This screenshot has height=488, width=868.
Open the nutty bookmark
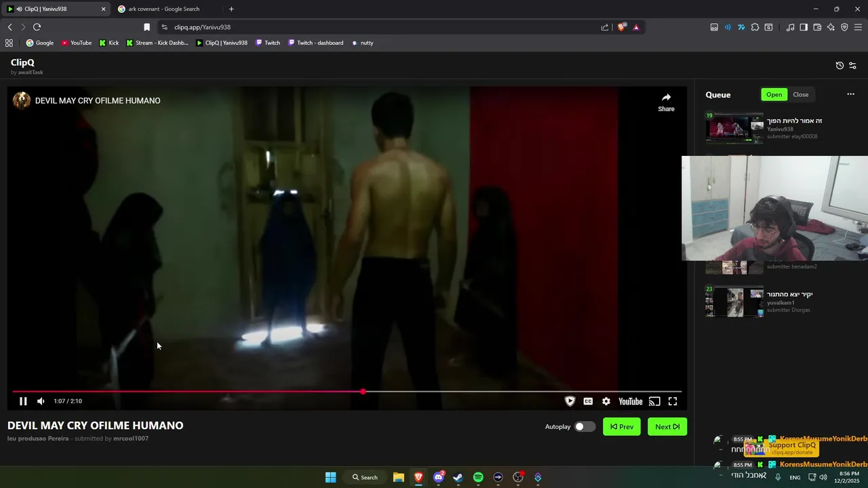pos(363,43)
